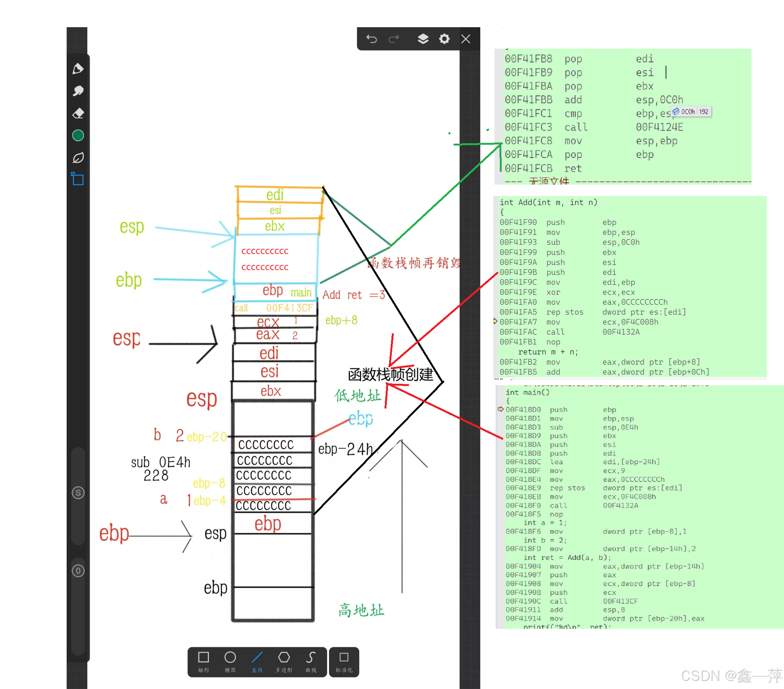Open the layers panel
This screenshot has width=784, height=689.
click(x=423, y=39)
